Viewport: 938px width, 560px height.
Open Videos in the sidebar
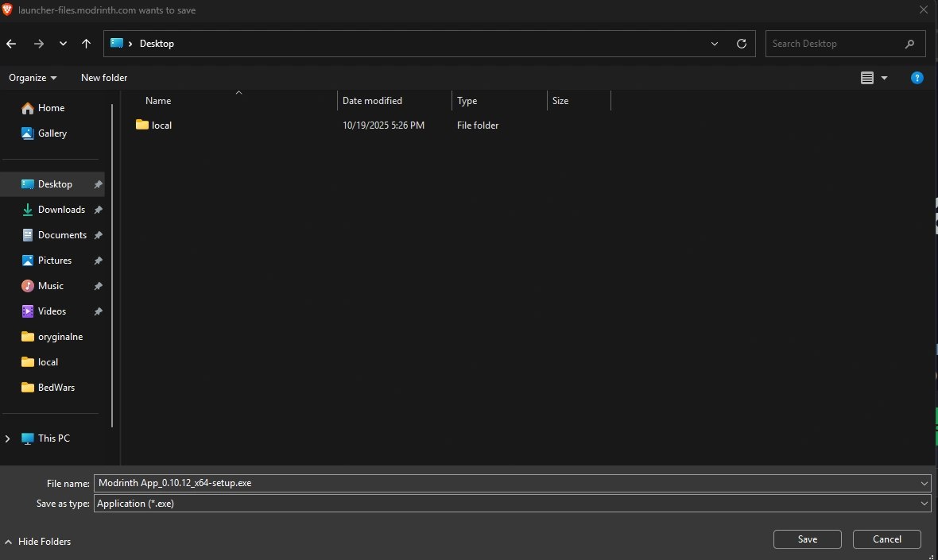point(52,311)
